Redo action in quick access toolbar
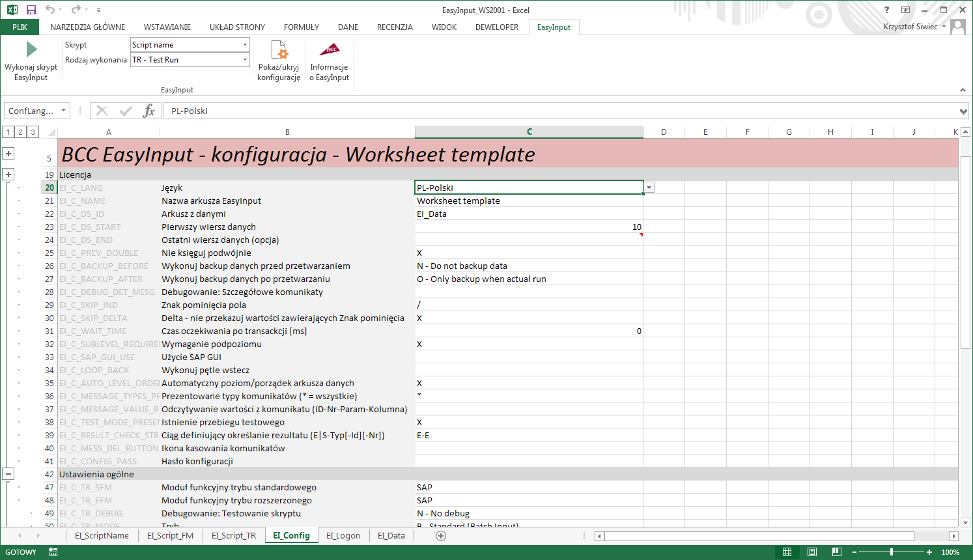Screen dimensions: 973x560 tap(76, 10)
